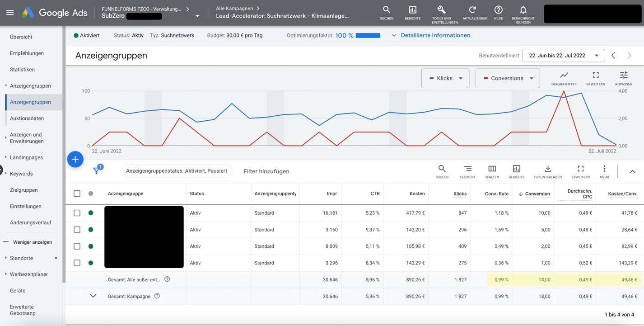This screenshot has width=644, height=326.
Task: Tick the select-all checkbox in table header
Action: [77, 194]
